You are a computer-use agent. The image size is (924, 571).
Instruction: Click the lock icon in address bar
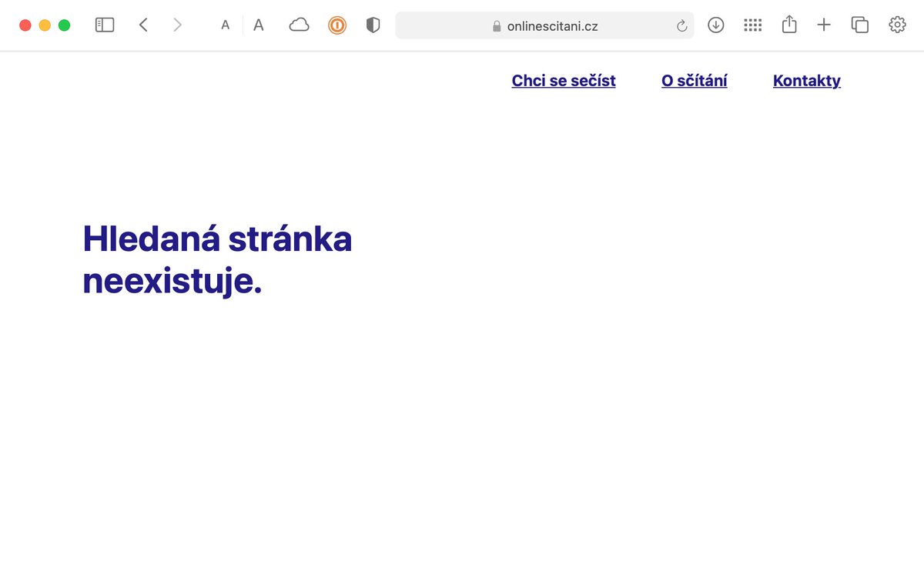[497, 26]
